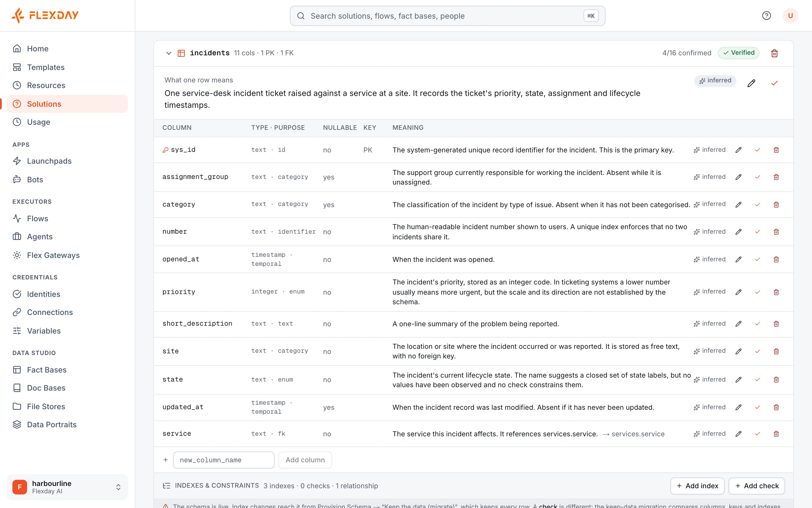
Task: Collapse the incidents table section
Action: point(169,53)
